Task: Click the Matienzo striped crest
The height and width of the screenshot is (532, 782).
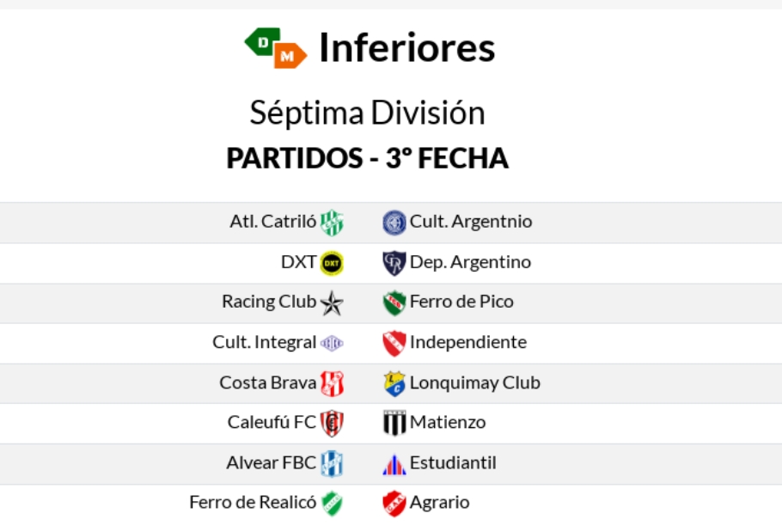Action: 394,423
